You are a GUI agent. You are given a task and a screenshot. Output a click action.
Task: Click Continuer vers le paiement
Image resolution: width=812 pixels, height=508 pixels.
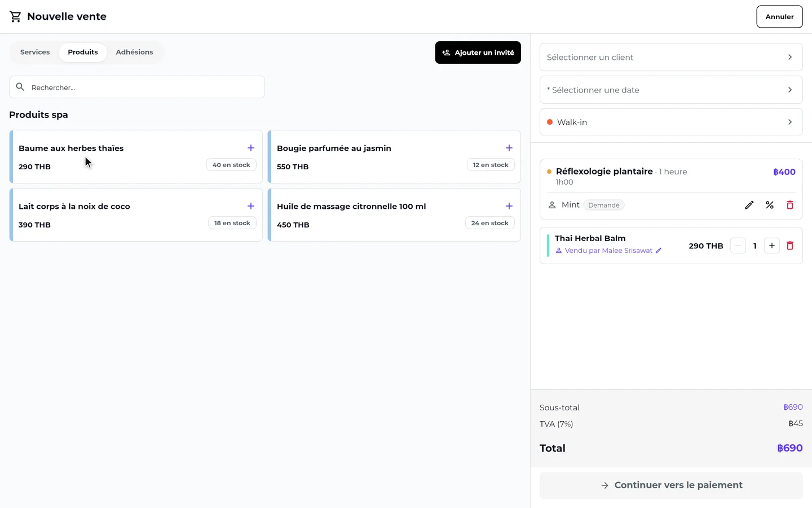[671, 485]
